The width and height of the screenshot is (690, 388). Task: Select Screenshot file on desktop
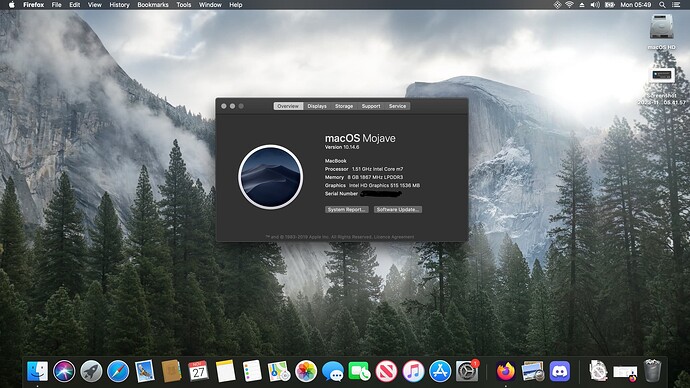pos(661,86)
